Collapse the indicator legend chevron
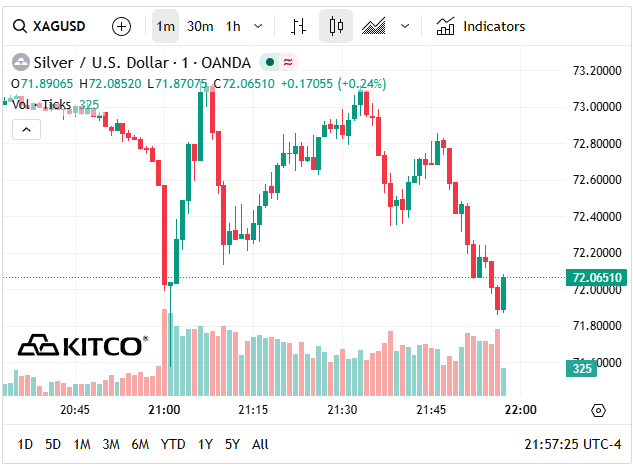 coord(26,129)
